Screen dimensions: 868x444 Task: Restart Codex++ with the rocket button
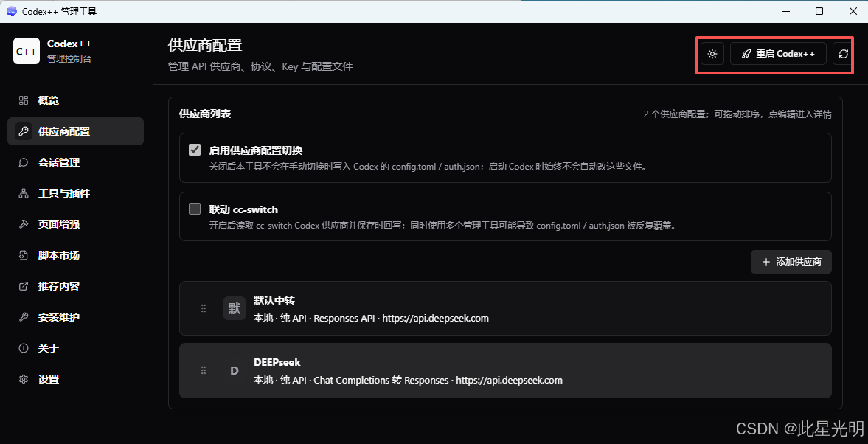[x=778, y=54]
